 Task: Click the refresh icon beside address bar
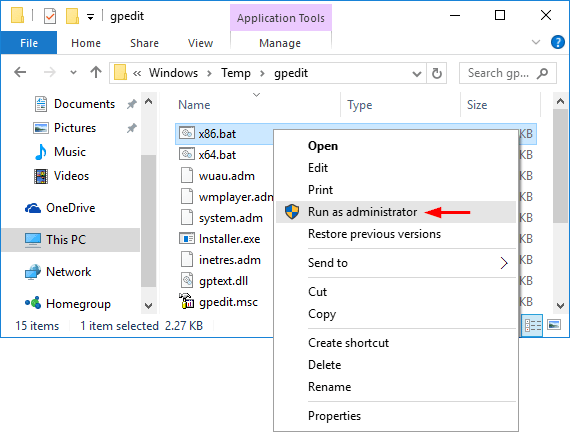(436, 73)
